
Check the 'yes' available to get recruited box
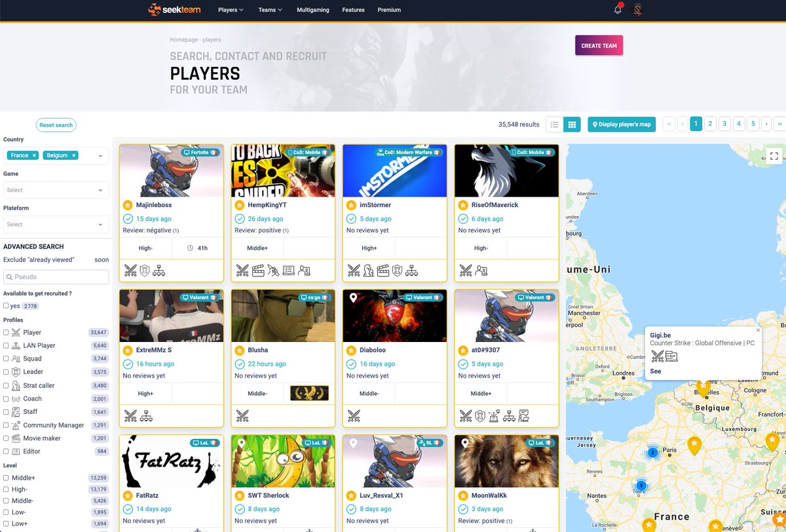[6, 306]
